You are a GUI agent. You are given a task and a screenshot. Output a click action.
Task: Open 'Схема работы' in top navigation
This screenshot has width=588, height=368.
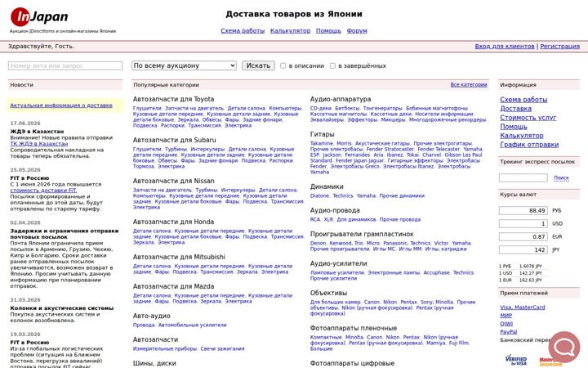(243, 31)
